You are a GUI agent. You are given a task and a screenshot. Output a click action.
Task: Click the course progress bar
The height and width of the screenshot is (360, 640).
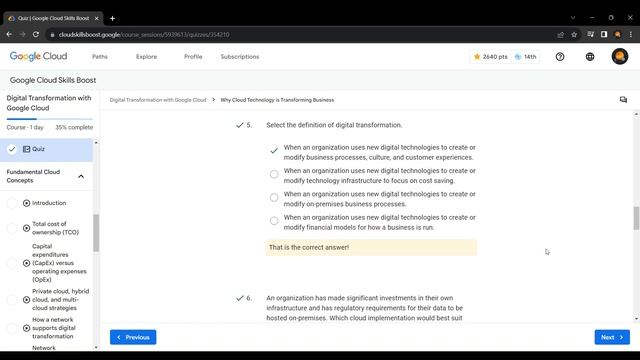click(49, 119)
